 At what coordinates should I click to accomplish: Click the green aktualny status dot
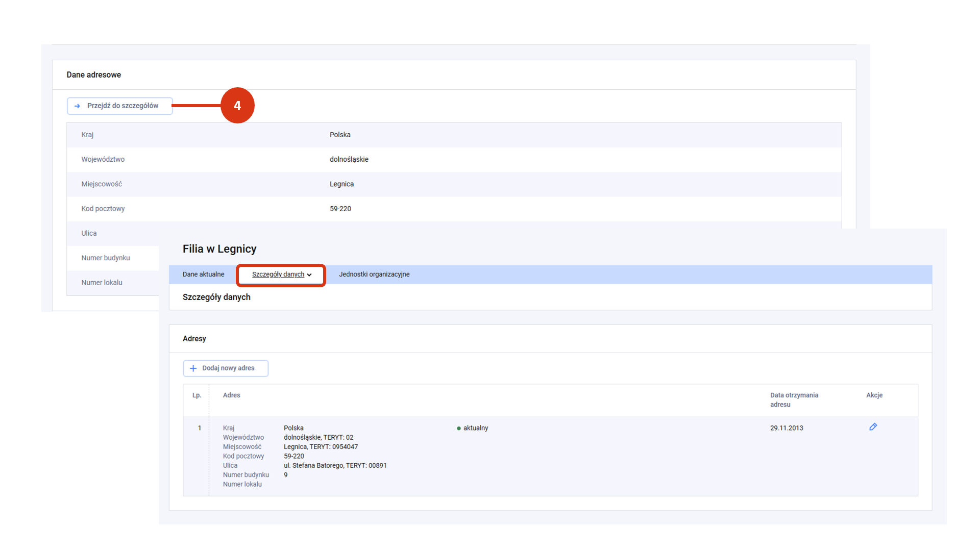[x=459, y=429]
